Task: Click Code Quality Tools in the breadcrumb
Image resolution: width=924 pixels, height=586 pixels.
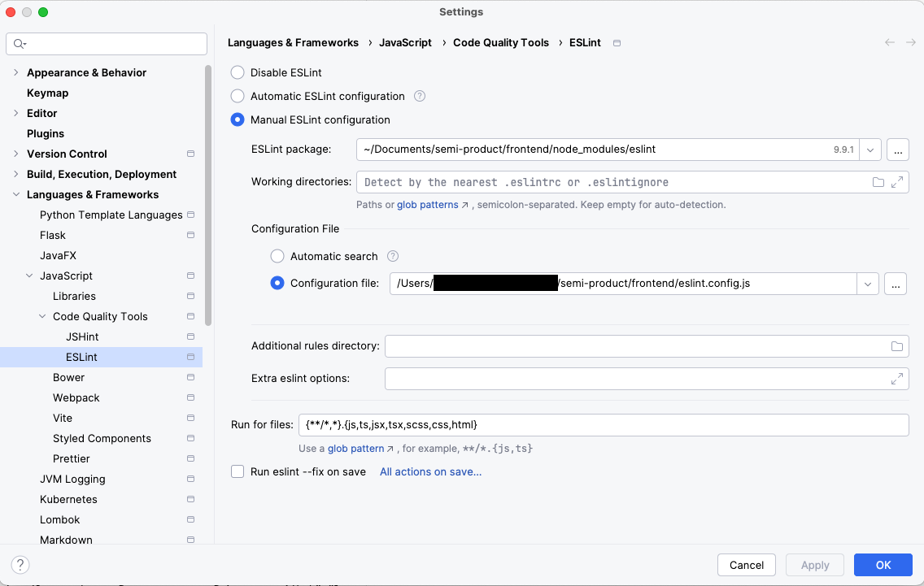Action: click(x=501, y=42)
